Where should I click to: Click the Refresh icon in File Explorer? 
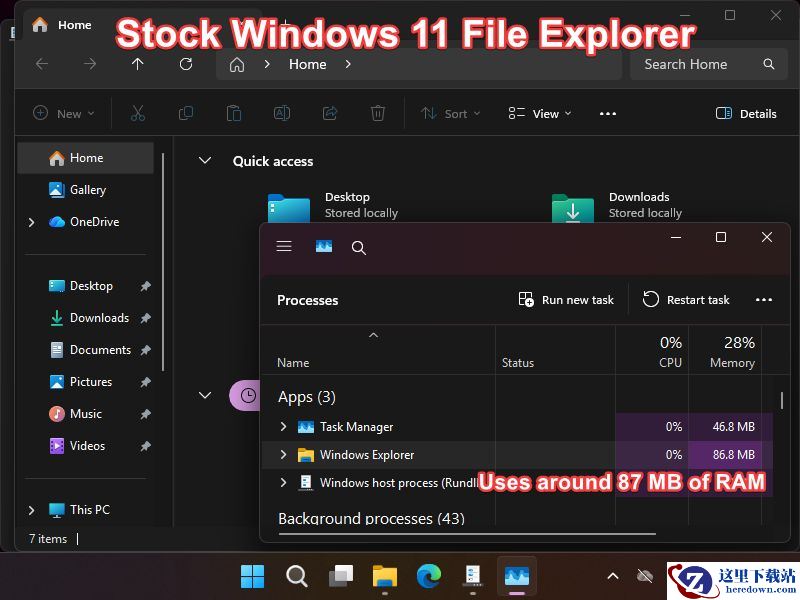186,64
